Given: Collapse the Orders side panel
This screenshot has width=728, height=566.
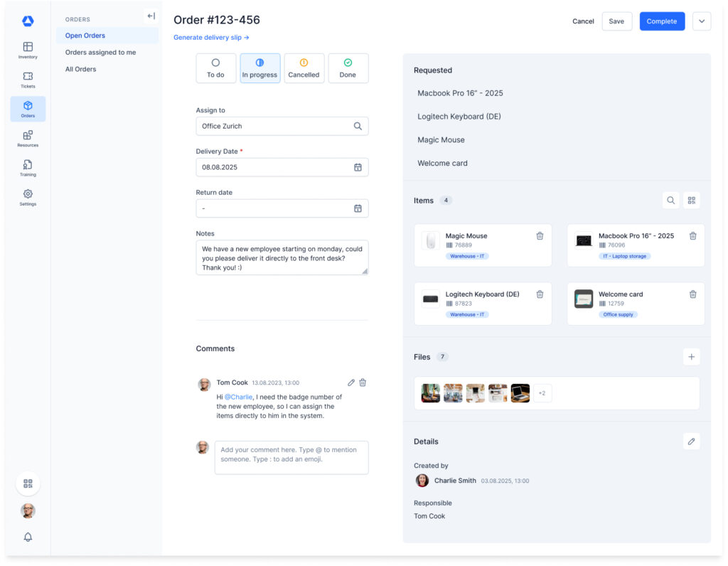Looking at the screenshot, I should (x=151, y=16).
